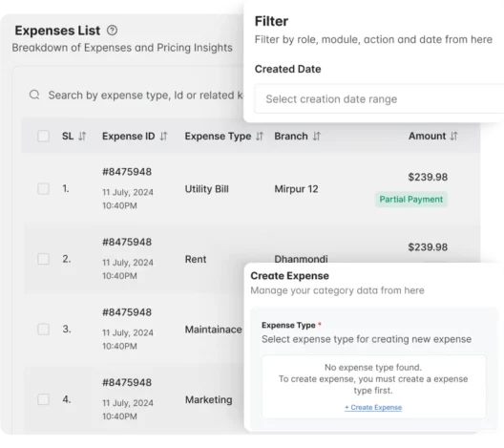Click the Amount column header label
This screenshot has width=504, height=448.
(x=427, y=136)
